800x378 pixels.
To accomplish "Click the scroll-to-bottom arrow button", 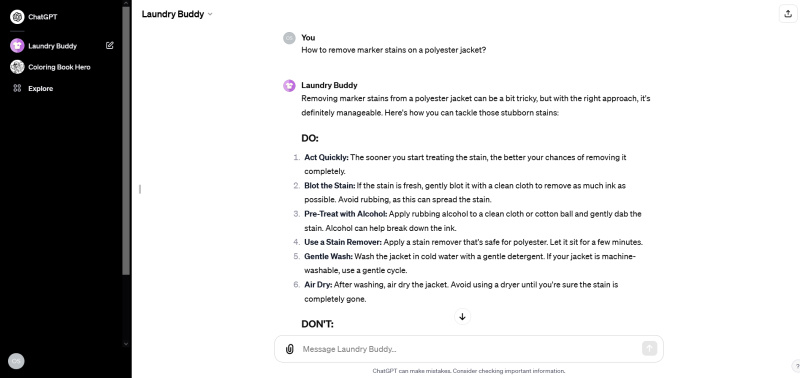I will pyautogui.click(x=462, y=316).
